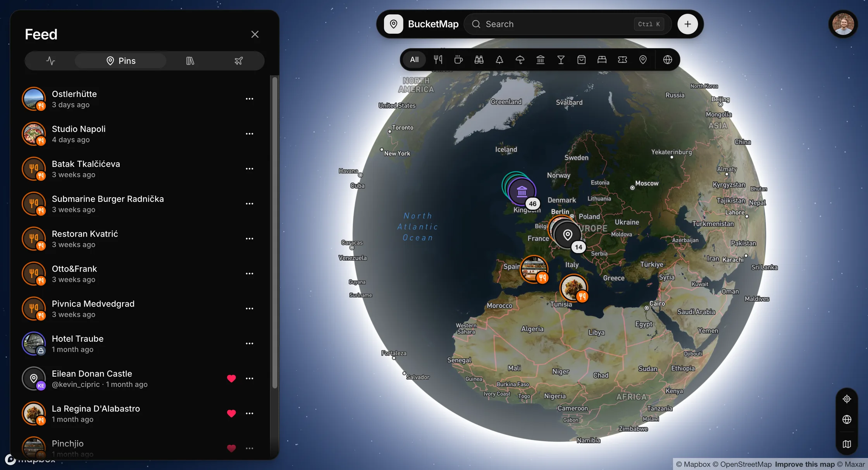Open the © OpenStreetMap attribution link
The width and height of the screenshot is (868, 470).
pos(742,464)
